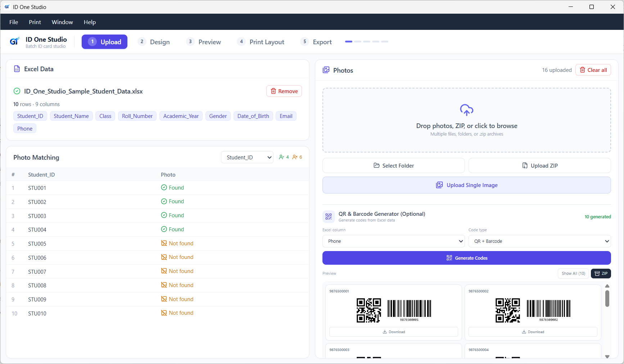Select the Upload step tab
This screenshot has width=624, height=364.
click(x=104, y=42)
